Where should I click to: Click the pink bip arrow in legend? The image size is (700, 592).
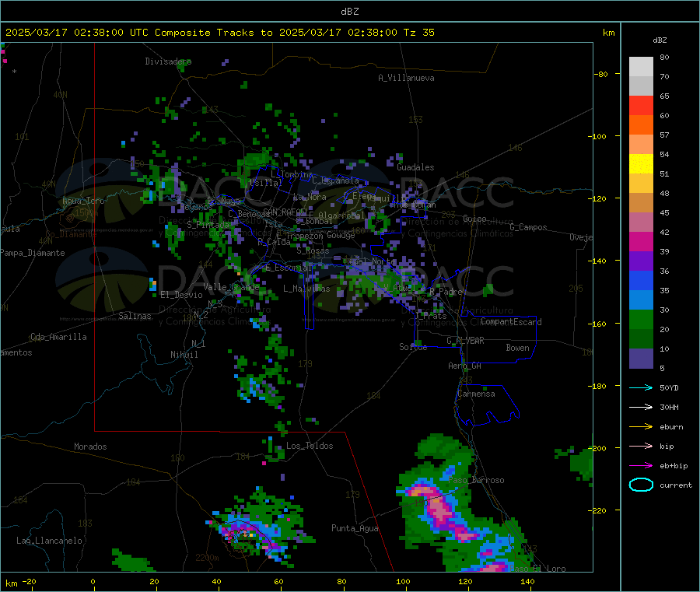641,446
